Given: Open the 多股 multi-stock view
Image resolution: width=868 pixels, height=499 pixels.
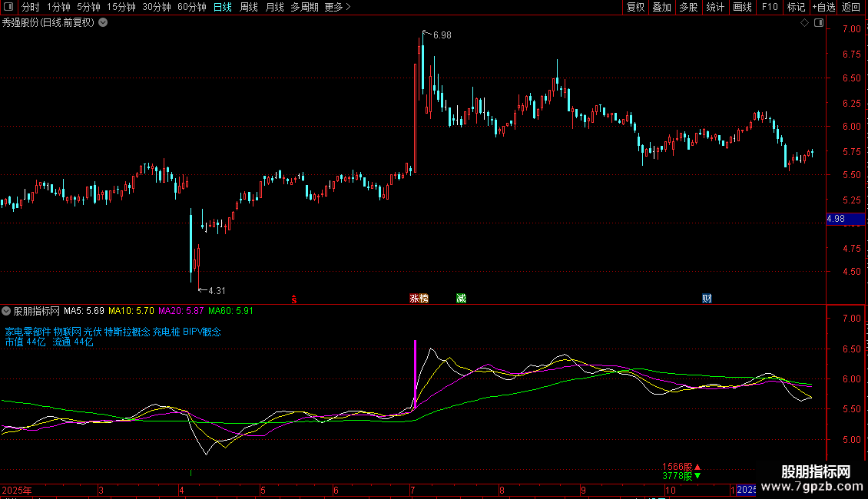Looking at the screenshot, I should pos(689,7).
